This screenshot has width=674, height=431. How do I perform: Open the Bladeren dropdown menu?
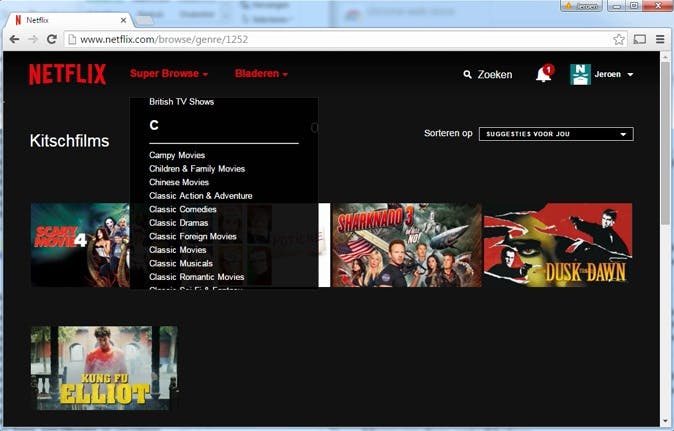[x=261, y=73]
